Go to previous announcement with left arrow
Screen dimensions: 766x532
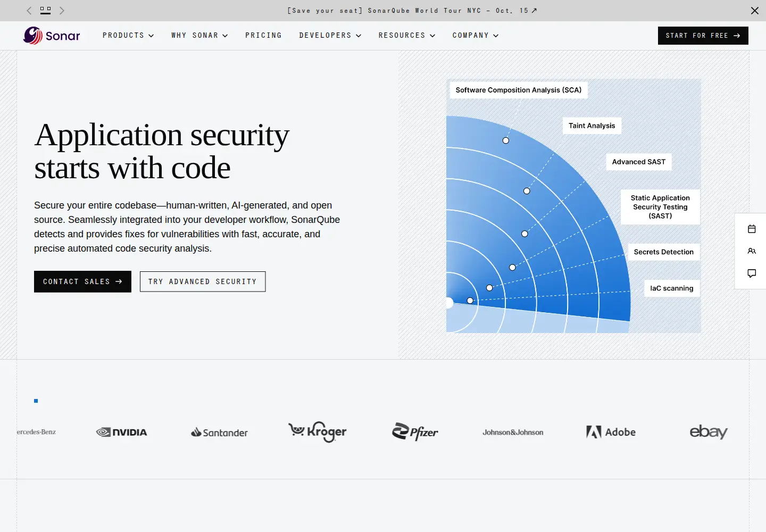click(x=29, y=11)
